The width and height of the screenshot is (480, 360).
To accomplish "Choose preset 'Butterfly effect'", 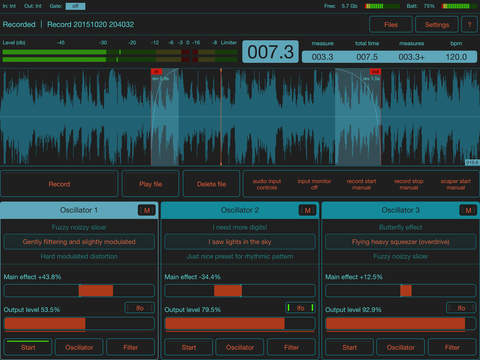I will (401, 227).
